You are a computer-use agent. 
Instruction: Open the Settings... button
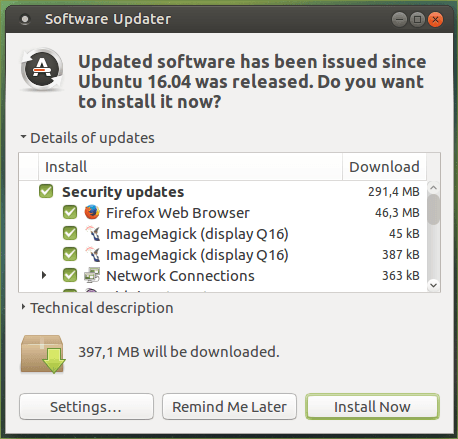coord(86,407)
